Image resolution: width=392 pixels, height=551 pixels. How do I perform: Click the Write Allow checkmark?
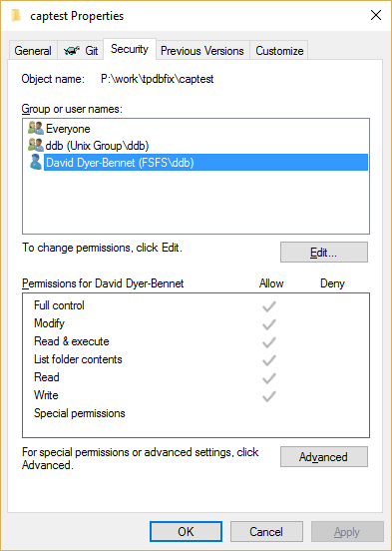click(269, 396)
